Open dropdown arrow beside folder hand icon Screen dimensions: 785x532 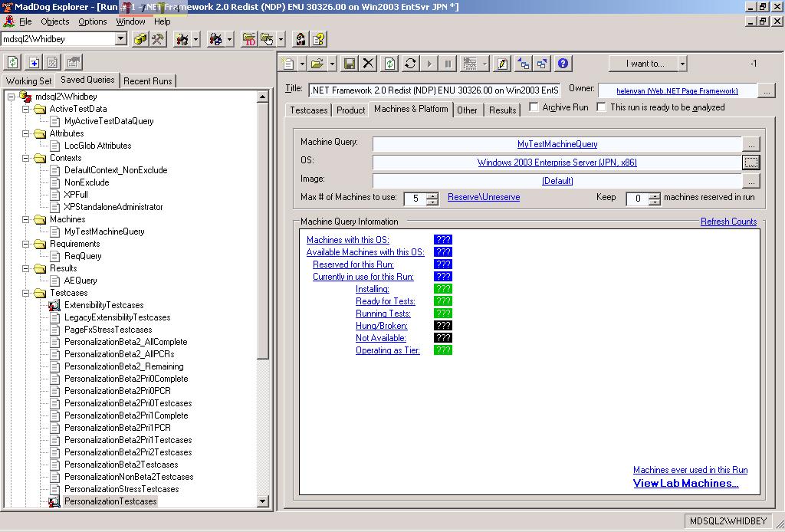(x=281, y=39)
